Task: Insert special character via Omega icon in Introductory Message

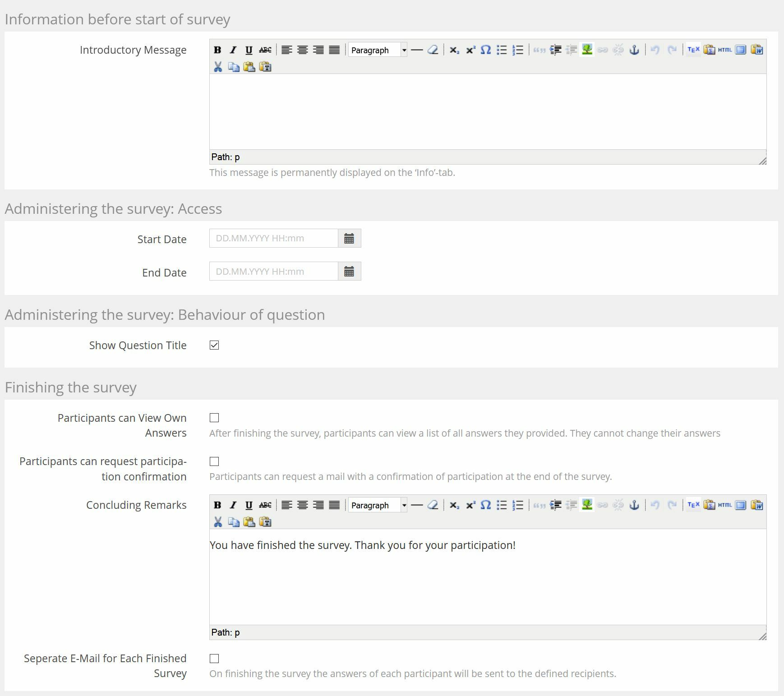Action: pyautogui.click(x=485, y=50)
